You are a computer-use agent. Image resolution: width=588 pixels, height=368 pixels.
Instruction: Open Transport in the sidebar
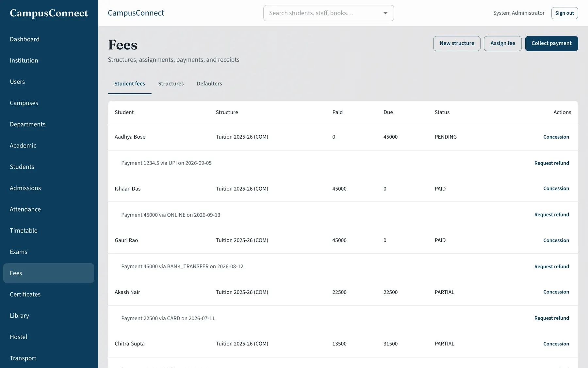click(x=49, y=358)
